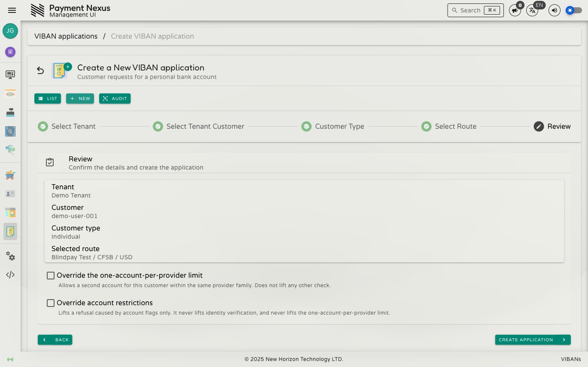Go to the Select Route step
This screenshot has width=588, height=367.
[449, 127]
